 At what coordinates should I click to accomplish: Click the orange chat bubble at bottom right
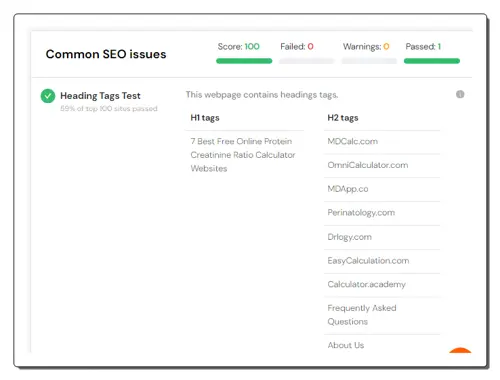(460, 350)
